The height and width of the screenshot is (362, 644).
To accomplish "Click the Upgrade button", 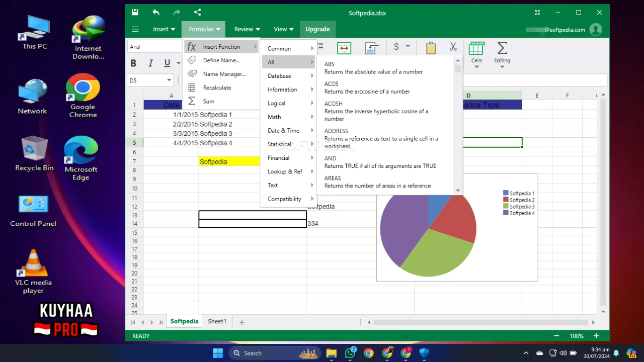I will [x=317, y=29].
